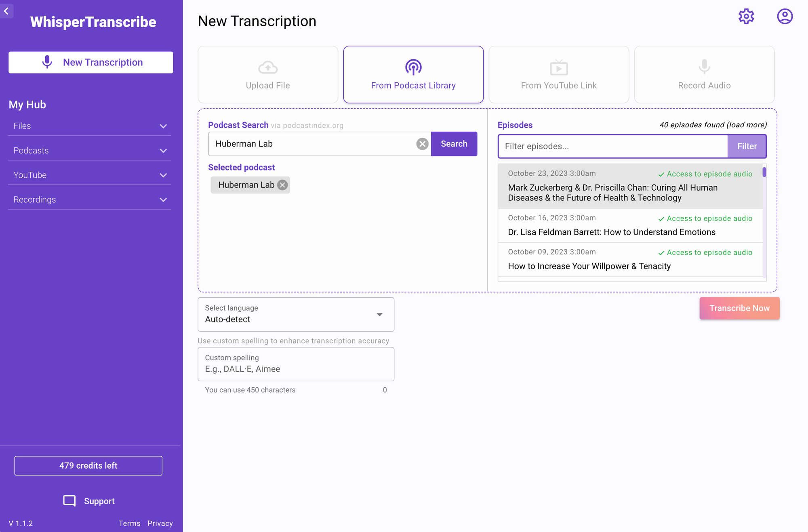
Task: Click the My Hub heading
Action: click(27, 105)
